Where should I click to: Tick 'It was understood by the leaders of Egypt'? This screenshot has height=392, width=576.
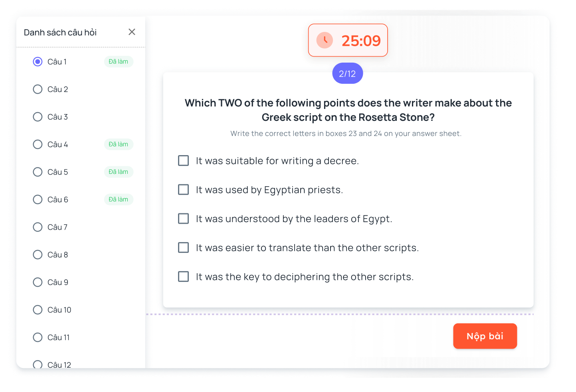click(184, 219)
